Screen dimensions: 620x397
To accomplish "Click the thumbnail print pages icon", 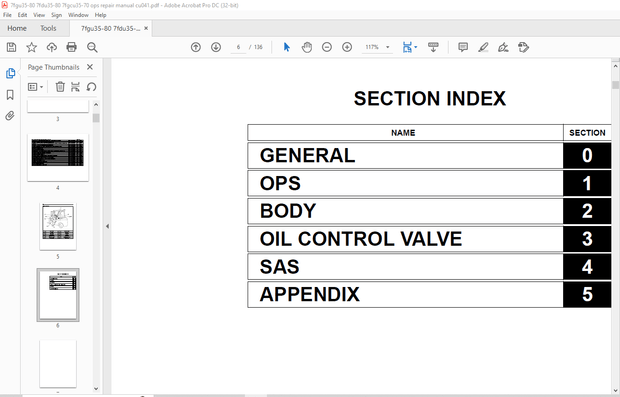I will (75, 87).
